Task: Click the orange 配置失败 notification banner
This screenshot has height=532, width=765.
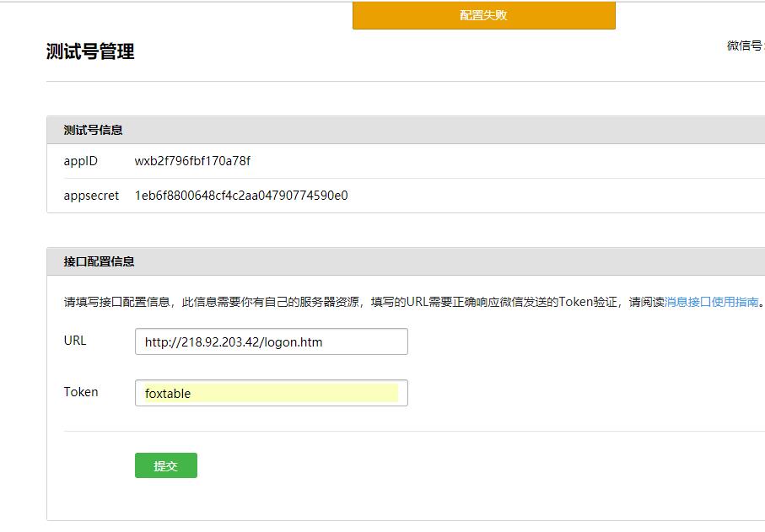Action: (483, 15)
